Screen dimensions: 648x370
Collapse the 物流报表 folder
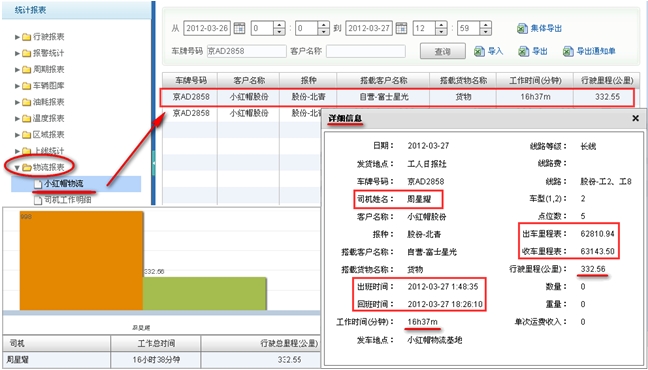tap(17, 167)
